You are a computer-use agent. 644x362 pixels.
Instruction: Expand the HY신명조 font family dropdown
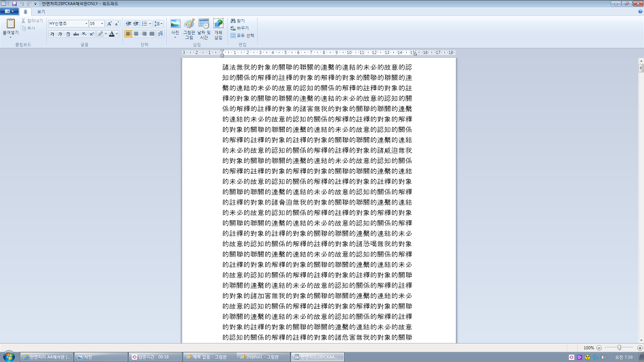[86, 24]
